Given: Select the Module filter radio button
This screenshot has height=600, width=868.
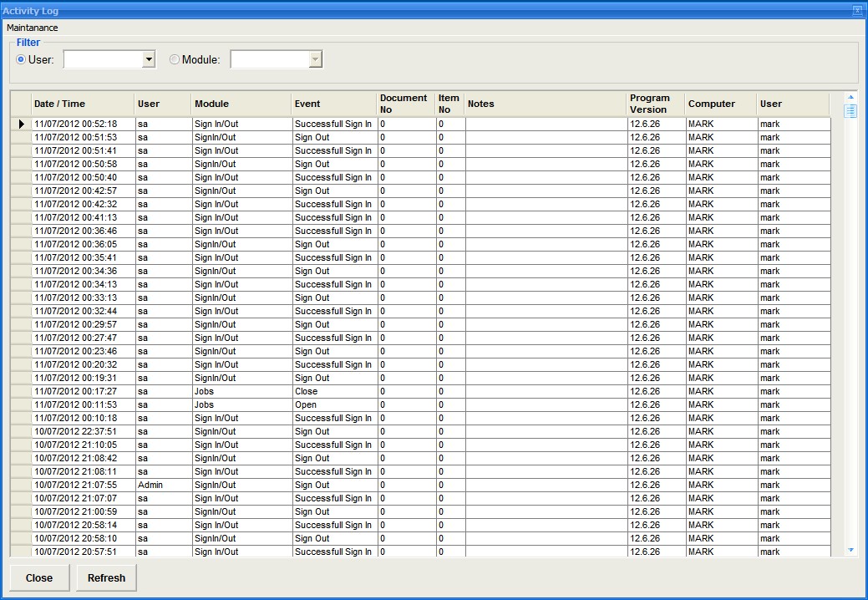Looking at the screenshot, I should tap(175, 59).
